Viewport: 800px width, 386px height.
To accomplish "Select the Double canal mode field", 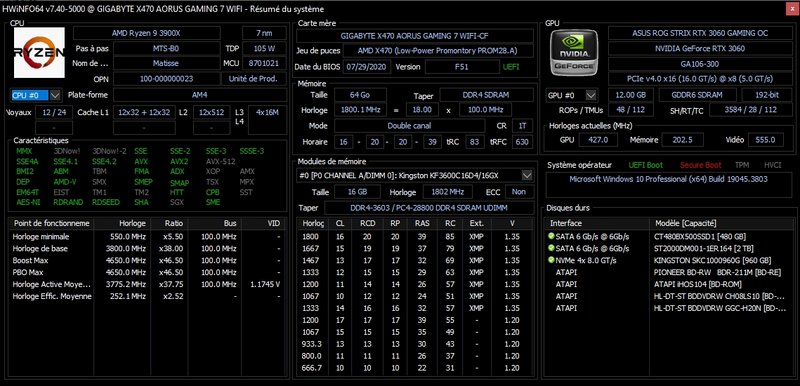I will click(x=409, y=125).
